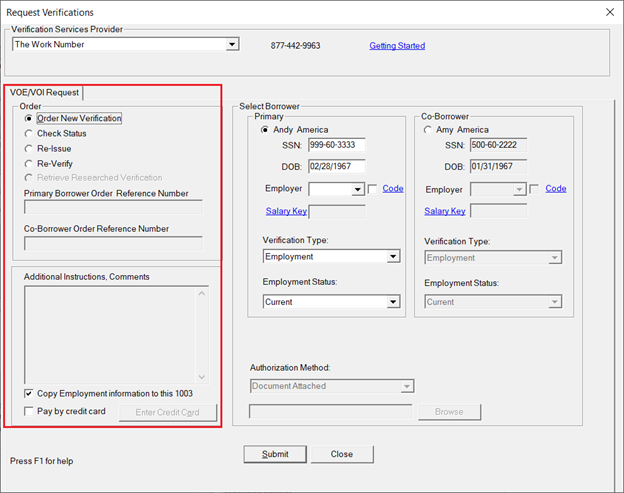Viewport: 624px width, 493px height.
Task: Select the Re-Issue radio button
Action: point(29,148)
